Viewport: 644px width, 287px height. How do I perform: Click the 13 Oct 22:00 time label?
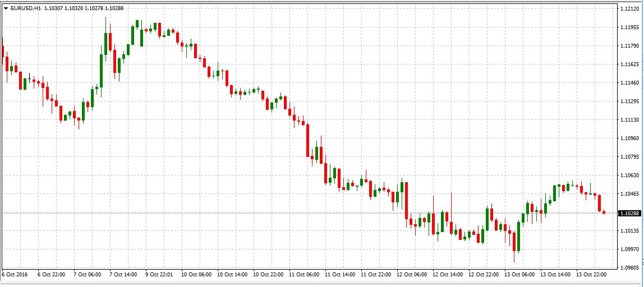click(592, 274)
